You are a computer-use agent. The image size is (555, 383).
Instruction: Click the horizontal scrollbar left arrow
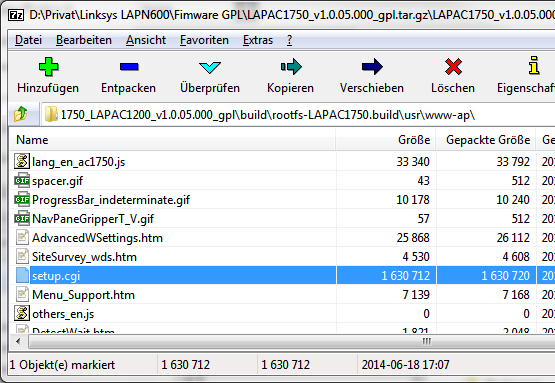coord(18,342)
